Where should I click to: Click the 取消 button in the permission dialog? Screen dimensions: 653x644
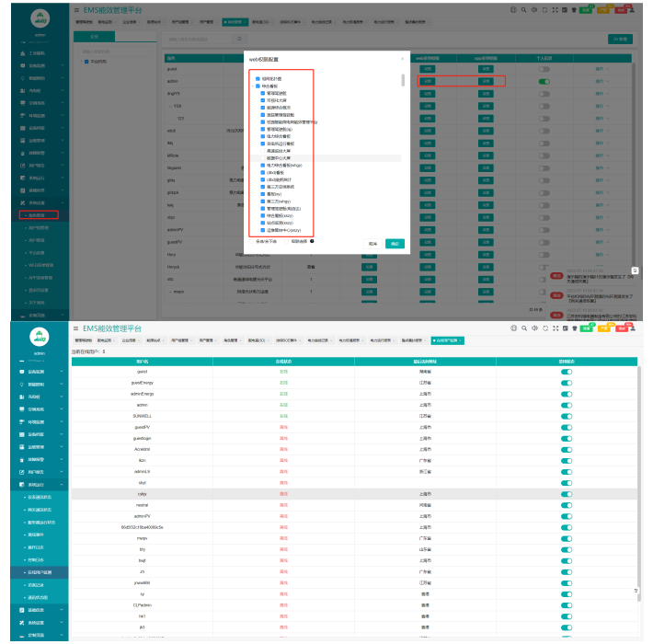373,244
